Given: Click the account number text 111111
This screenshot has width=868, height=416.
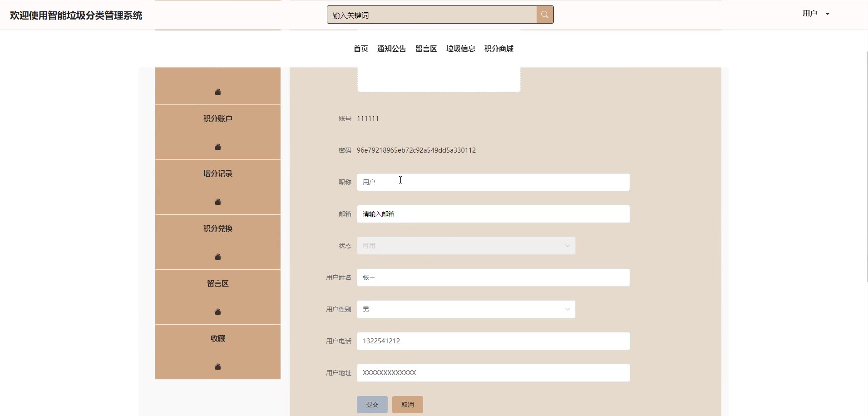Looking at the screenshot, I should [368, 119].
